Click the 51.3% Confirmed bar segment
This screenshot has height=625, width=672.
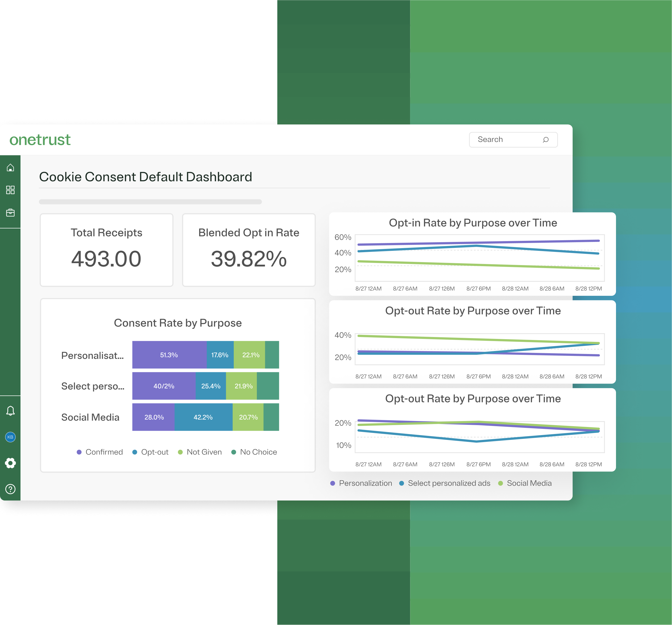(169, 355)
